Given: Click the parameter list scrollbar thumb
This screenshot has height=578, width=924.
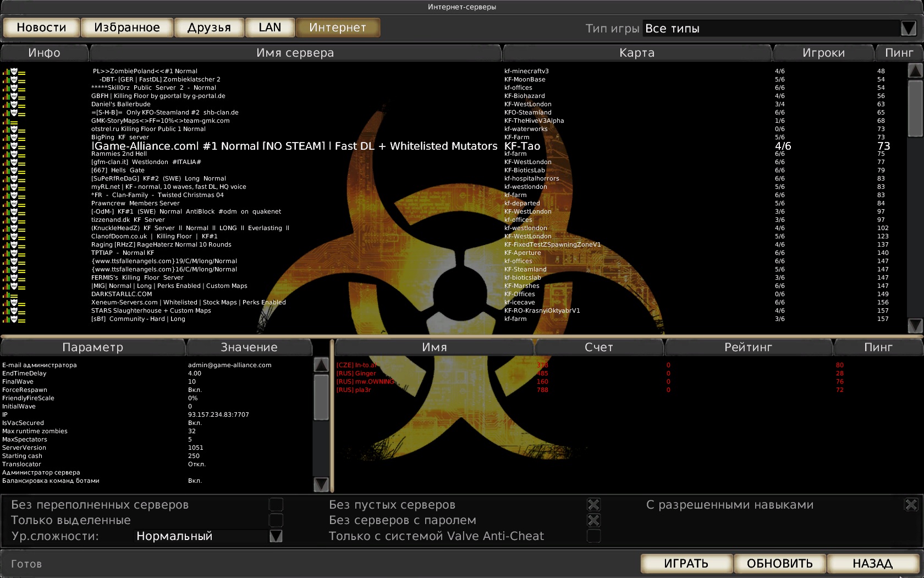Looking at the screenshot, I should coord(321,397).
